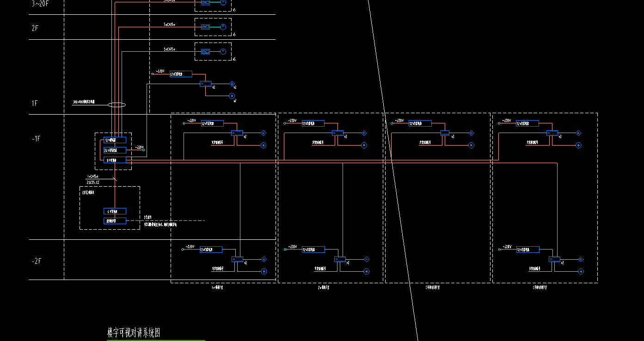Click the 3~20F floor label
The height and width of the screenshot is (341, 644).
[x=40, y=4]
